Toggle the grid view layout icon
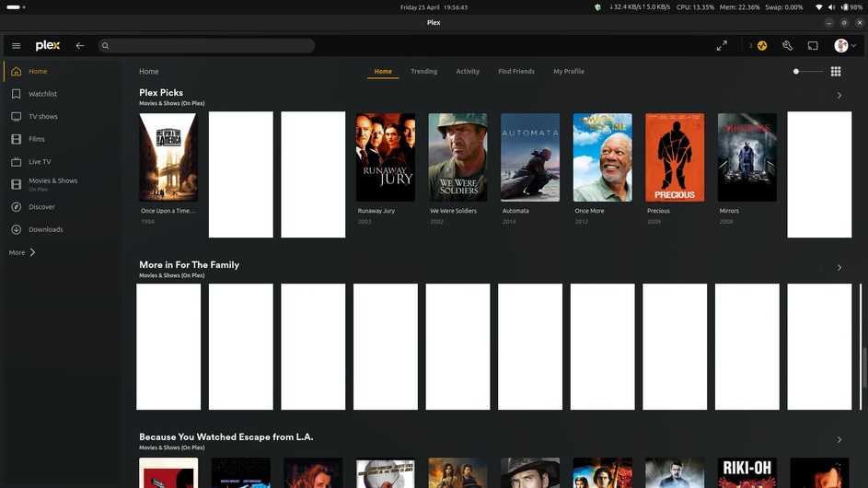The width and height of the screenshot is (868, 488). click(x=836, y=72)
